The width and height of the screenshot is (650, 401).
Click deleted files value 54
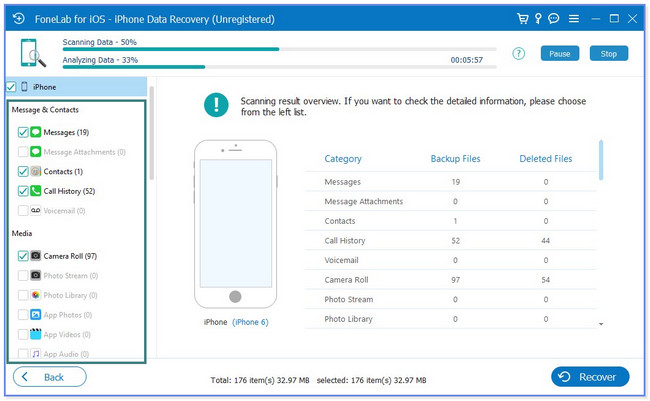[546, 280]
